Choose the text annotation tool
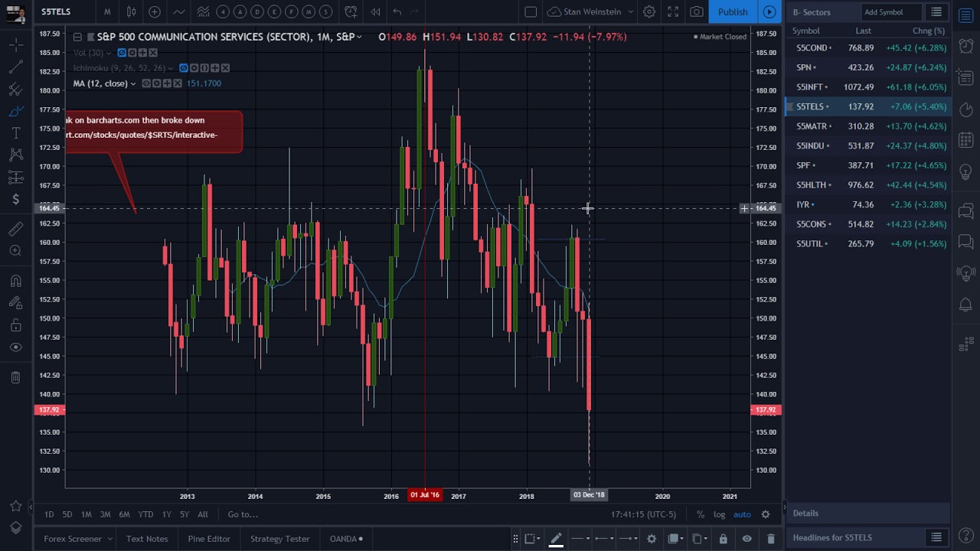The width and height of the screenshot is (980, 551). (x=15, y=133)
